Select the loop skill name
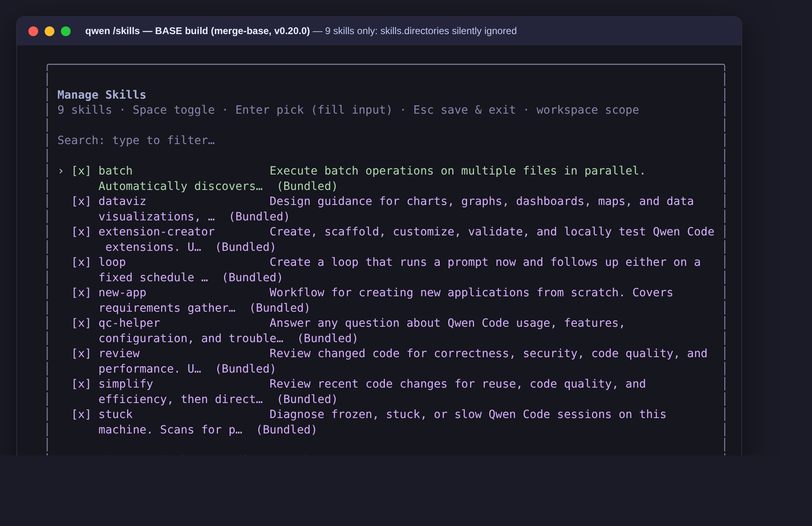 tap(112, 262)
